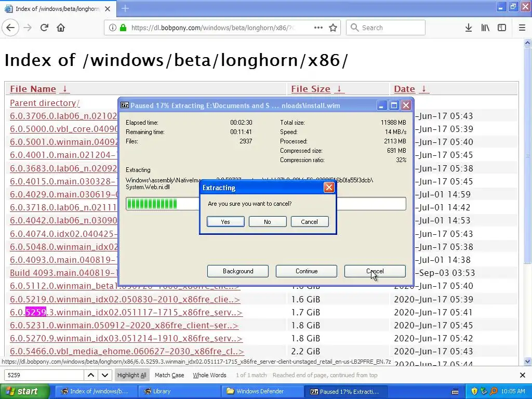
Task: Open the page actions three-dot menu
Action: click(x=318, y=28)
